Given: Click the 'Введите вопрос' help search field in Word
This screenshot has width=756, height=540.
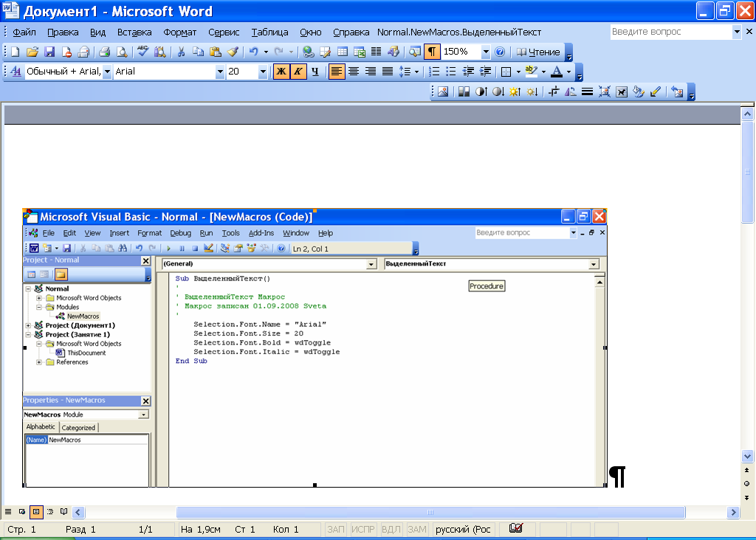Looking at the screenshot, I should coord(670,32).
